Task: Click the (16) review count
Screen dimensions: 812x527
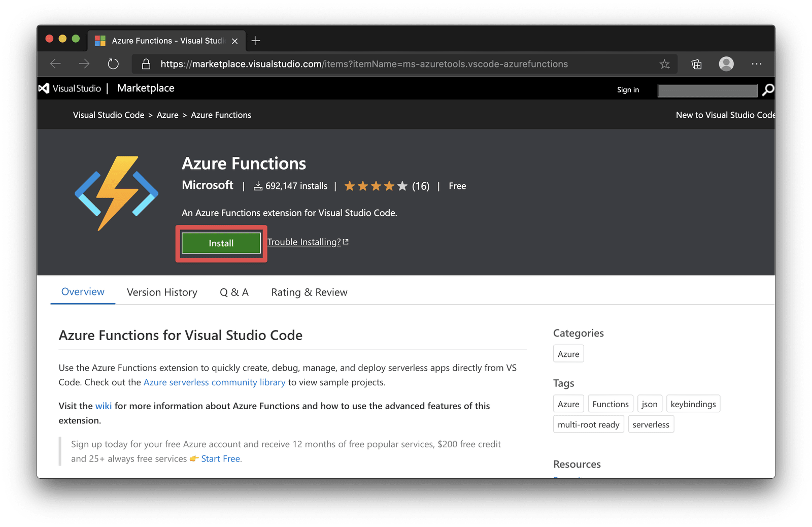Action: pos(421,186)
